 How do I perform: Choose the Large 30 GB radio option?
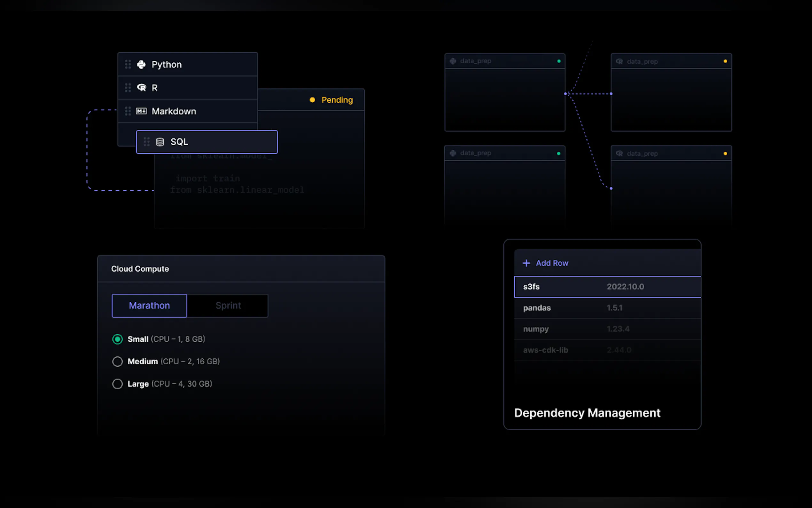tap(118, 384)
